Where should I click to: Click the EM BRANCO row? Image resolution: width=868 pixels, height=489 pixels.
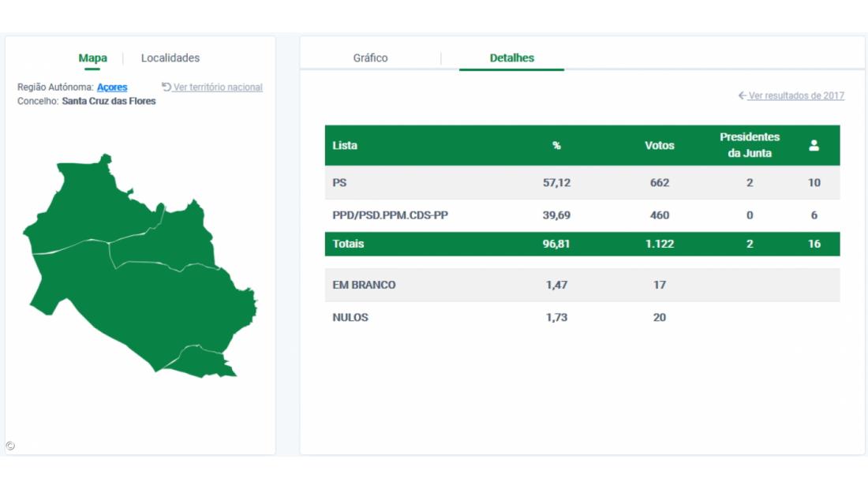click(x=582, y=285)
